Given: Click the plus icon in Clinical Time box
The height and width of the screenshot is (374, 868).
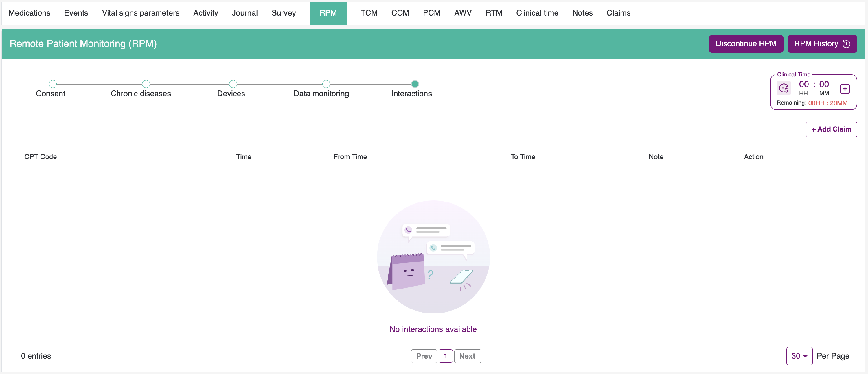Looking at the screenshot, I should [x=844, y=89].
